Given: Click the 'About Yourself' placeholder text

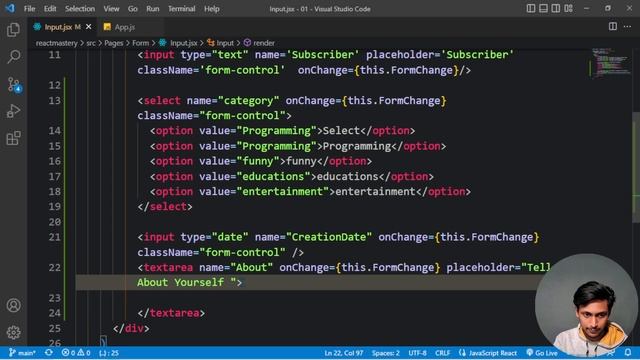Looking at the screenshot, I should click(x=180, y=282).
